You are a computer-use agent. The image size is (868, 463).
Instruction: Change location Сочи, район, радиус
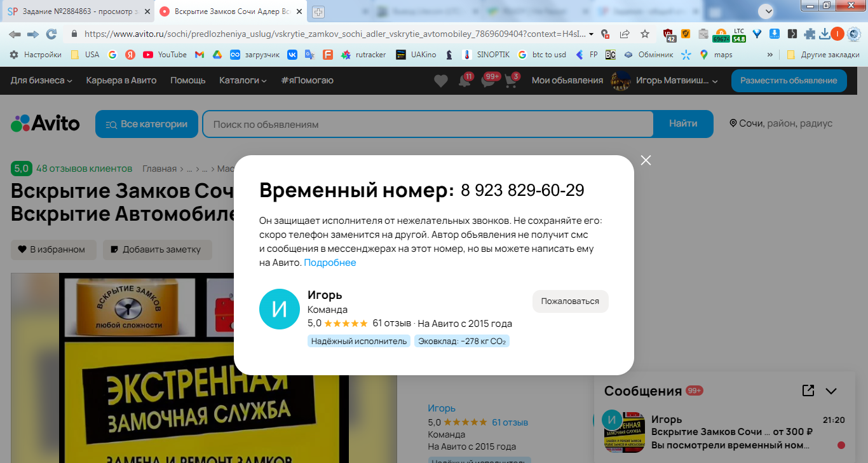click(x=781, y=123)
